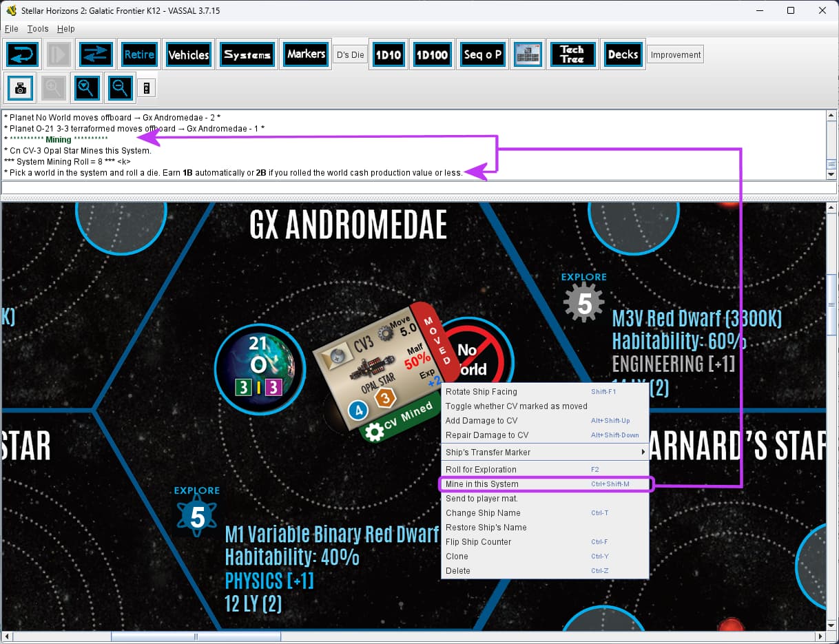Select Delete from context menu

[545, 571]
